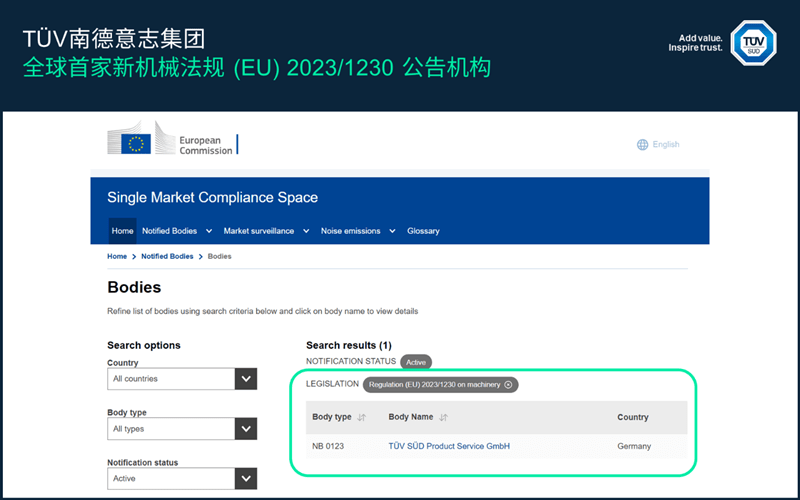
Task: Sort results by Body type
Action: (x=361, y=417)
